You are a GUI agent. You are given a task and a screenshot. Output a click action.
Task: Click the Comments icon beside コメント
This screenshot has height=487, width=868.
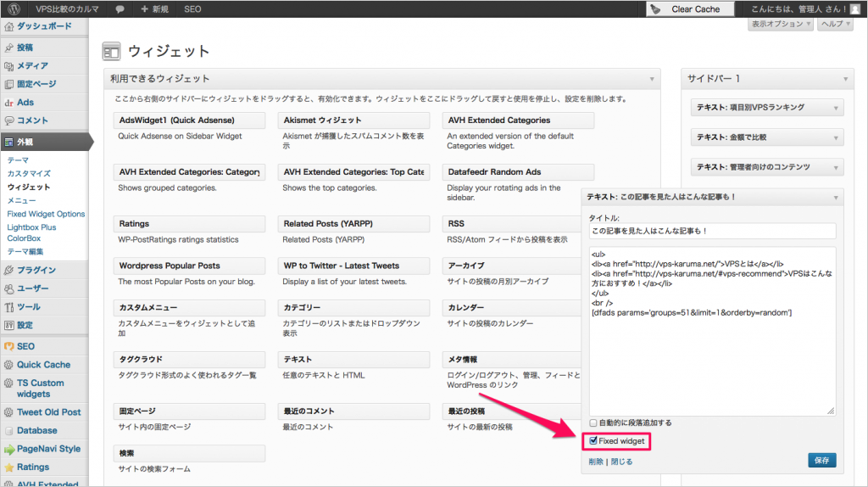coord(8,120)
